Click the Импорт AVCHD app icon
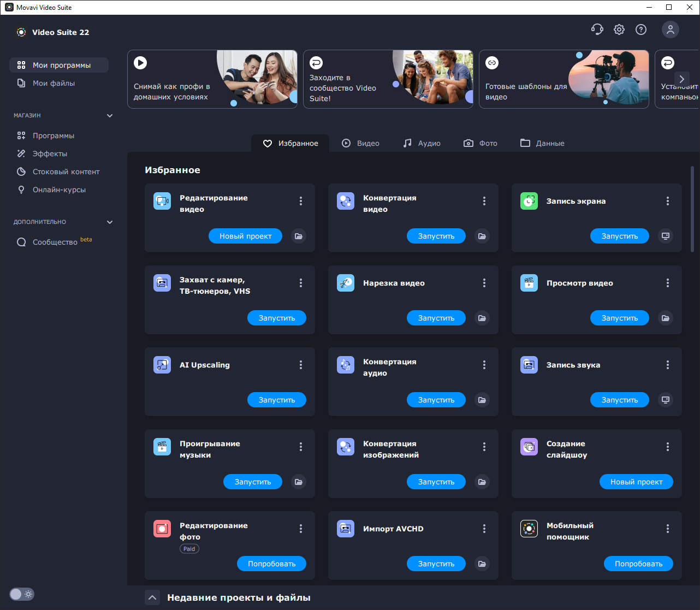700x610 pixels. (346, 529)
